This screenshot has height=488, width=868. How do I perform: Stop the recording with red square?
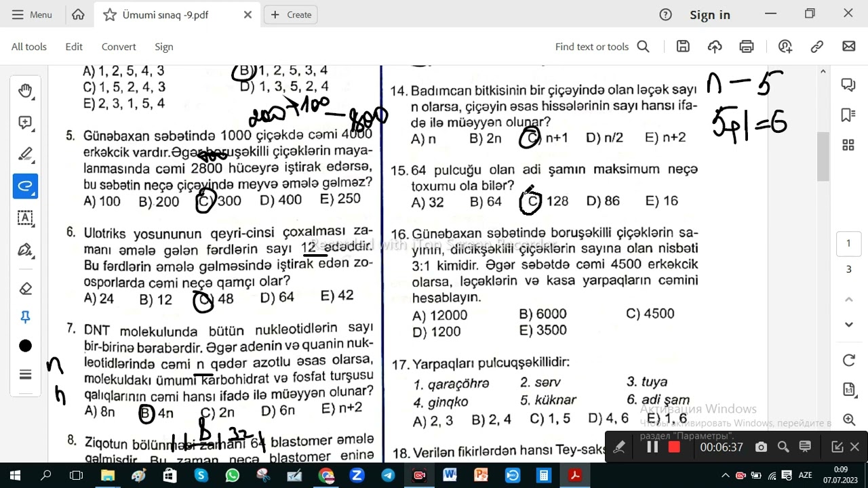pyautogui.click(x=674, y=447)
